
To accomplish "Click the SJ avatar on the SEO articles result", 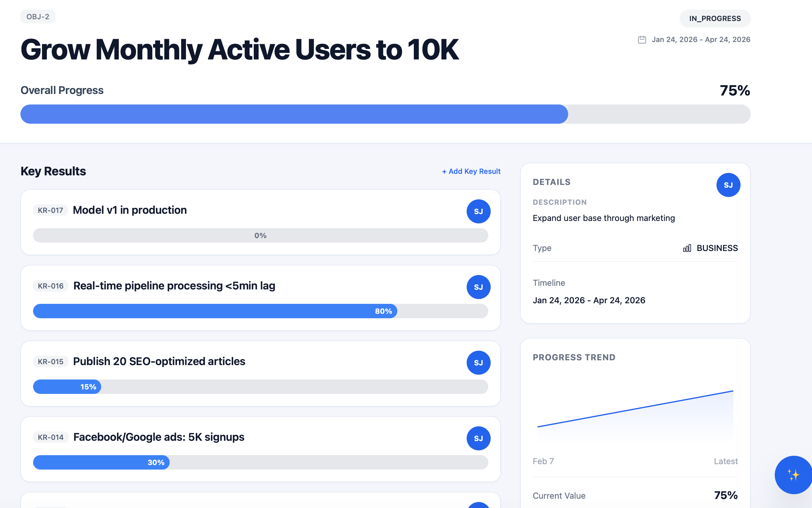I will click(x=478, y=362).
